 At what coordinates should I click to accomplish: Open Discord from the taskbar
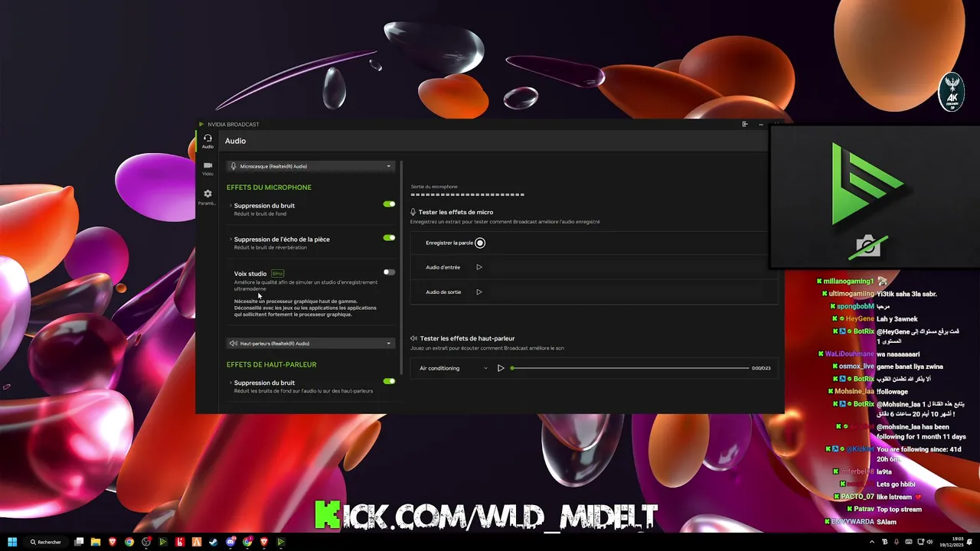tap(230, 542)
